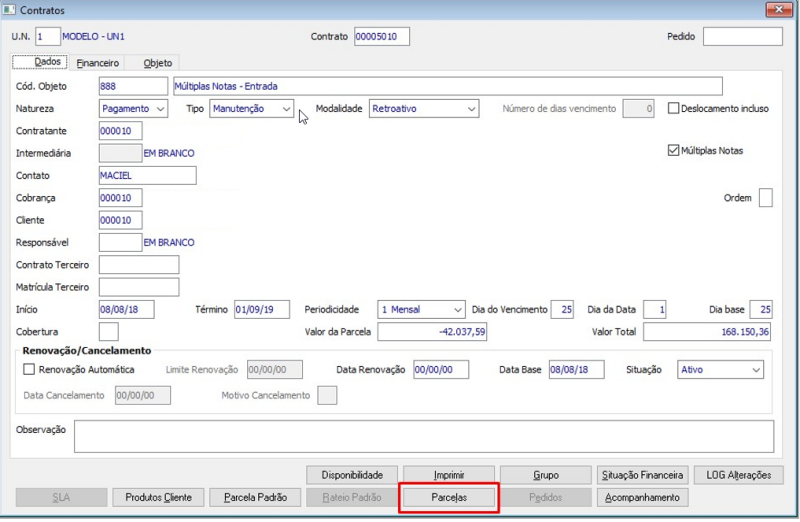Click the Contratante code field
This screenshot has width=800, height=522.
120,131
